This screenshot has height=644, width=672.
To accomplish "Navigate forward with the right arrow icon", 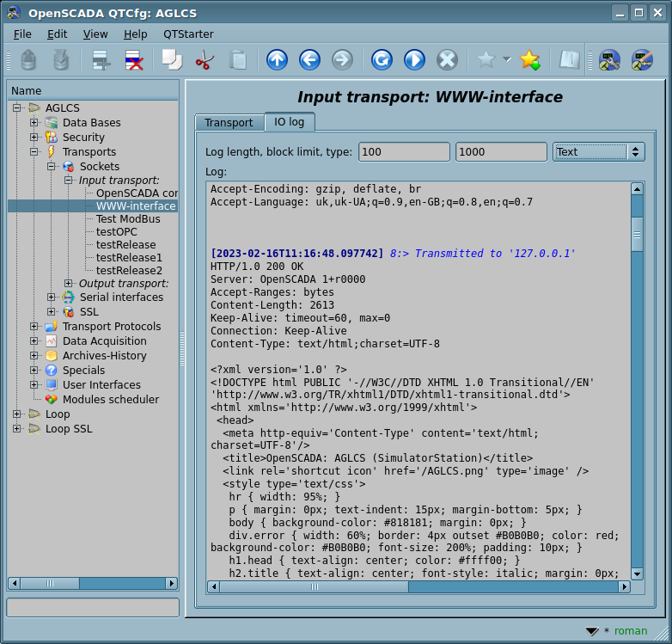I will click(342, 60).
